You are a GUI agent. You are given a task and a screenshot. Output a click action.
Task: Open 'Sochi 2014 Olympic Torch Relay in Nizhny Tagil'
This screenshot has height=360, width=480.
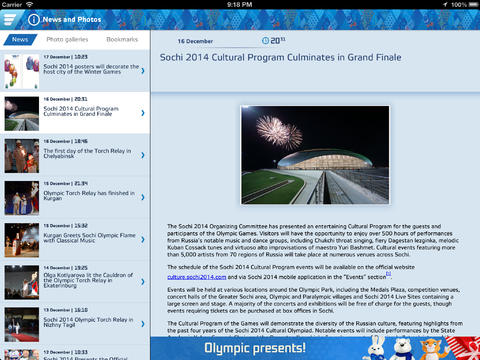[88, 322]
